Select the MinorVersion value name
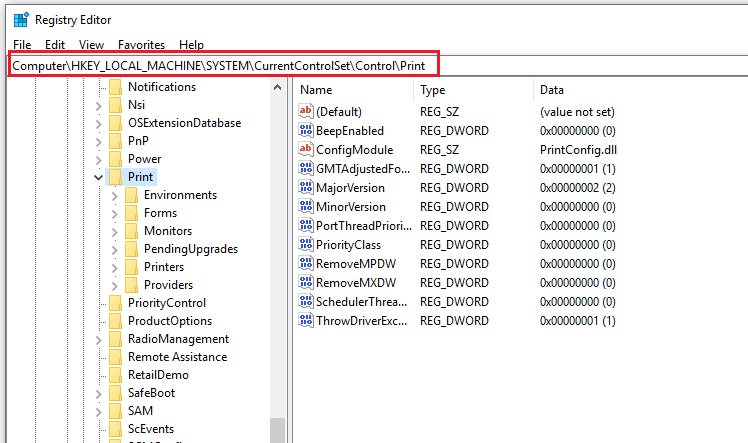 351,206
